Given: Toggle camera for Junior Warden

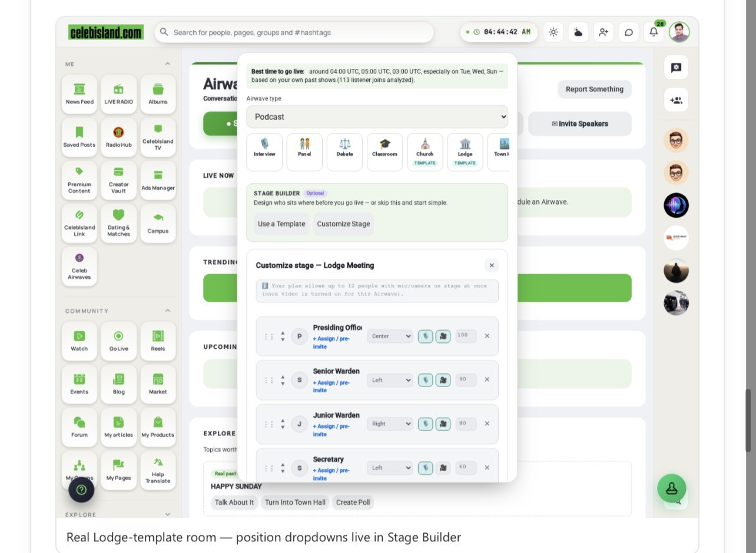Looking at the screenshot, I should tap(443, 424).
